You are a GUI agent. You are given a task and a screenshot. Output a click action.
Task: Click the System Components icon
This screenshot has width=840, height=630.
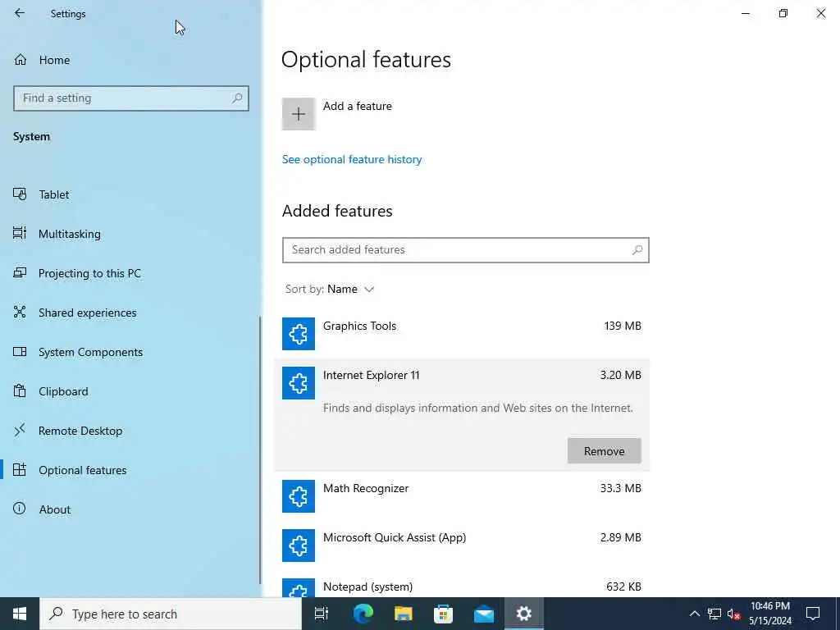[x=20, y=351]
